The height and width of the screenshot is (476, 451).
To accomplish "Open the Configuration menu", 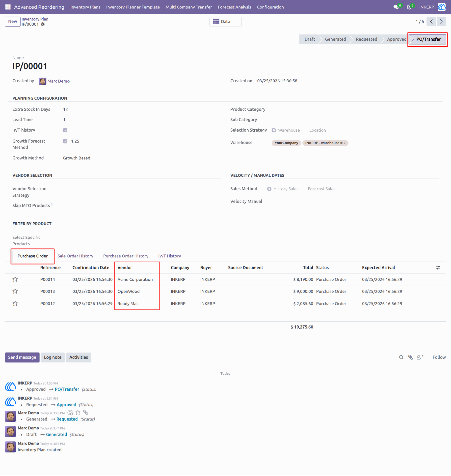I will point(270,7).
